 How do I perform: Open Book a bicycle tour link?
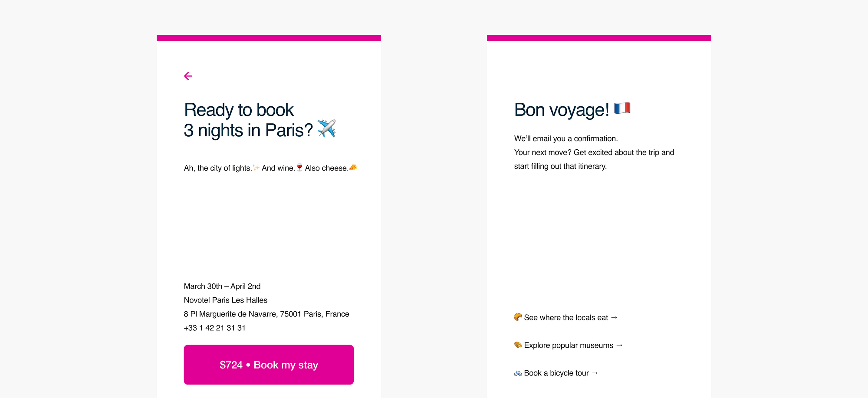556,373
